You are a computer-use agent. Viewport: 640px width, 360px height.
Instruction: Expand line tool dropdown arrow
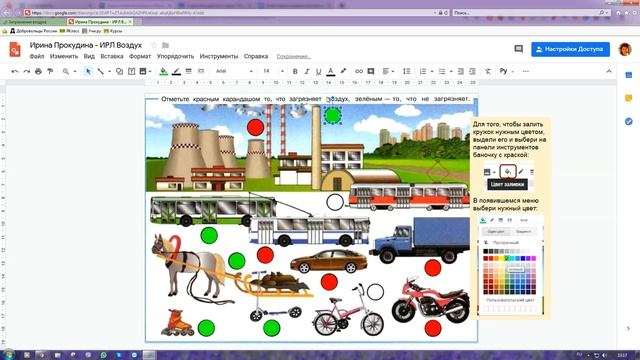click(x=109, y=72)
